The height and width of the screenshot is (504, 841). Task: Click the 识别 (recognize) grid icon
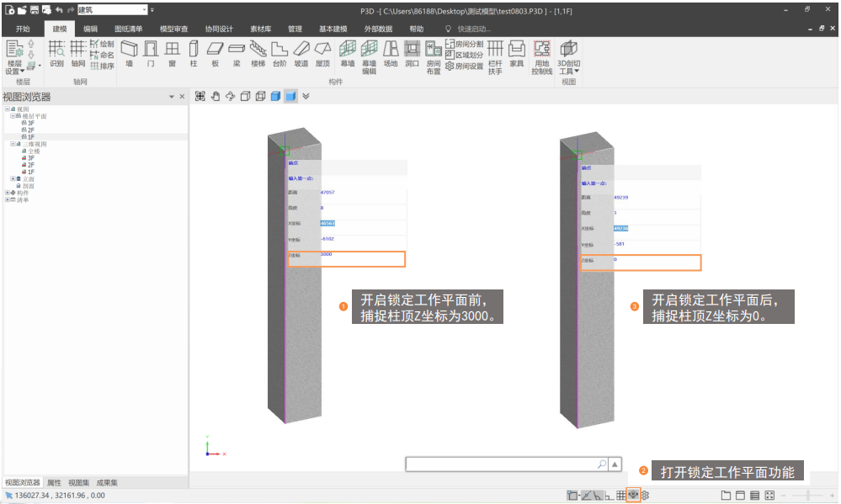(x=56, y=53)
